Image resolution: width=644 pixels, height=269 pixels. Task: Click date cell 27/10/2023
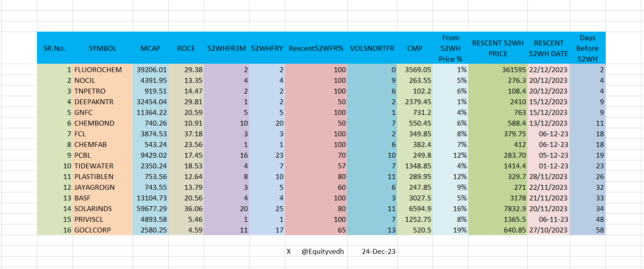point(549,230)
